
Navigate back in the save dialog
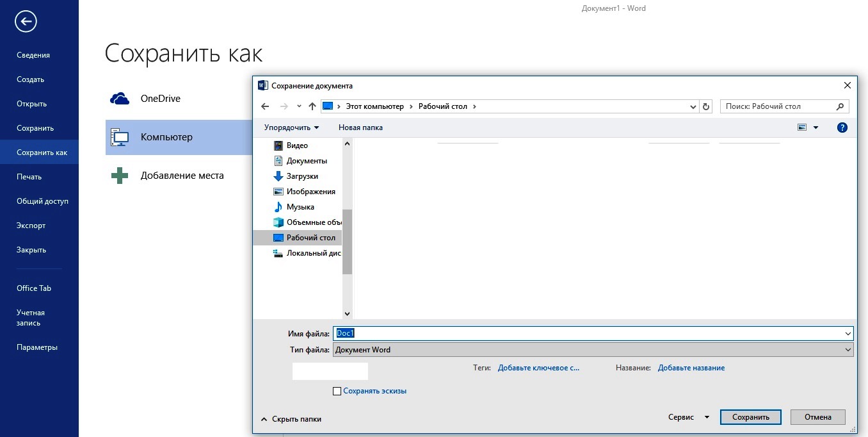pyautogui.click(x=266, y=106)
